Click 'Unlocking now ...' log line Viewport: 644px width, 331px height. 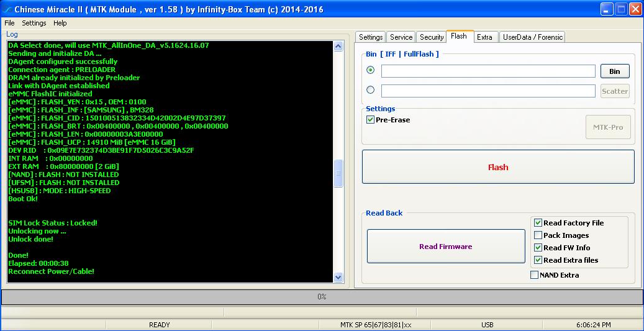pos(37,231)
